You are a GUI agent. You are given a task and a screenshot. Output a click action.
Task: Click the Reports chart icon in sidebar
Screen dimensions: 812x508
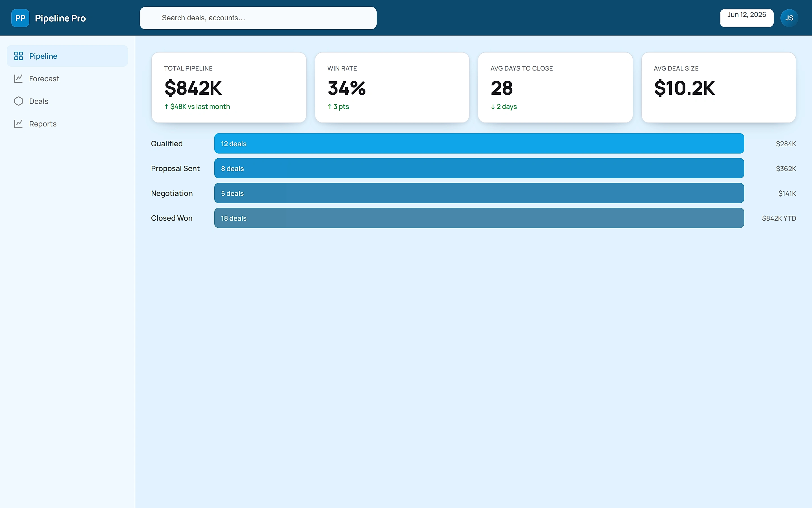pyautogui.click(x=18, y=124)
